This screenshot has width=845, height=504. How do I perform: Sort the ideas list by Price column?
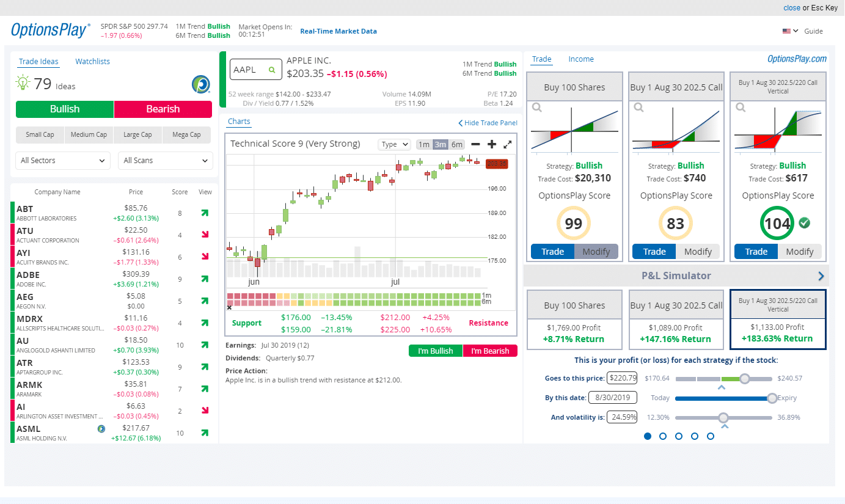[136, 192]
